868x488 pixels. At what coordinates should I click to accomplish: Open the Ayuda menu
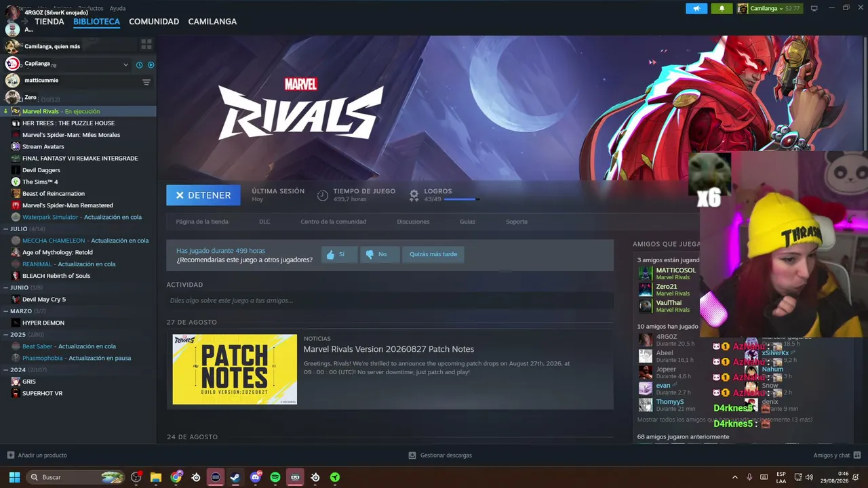117,8
